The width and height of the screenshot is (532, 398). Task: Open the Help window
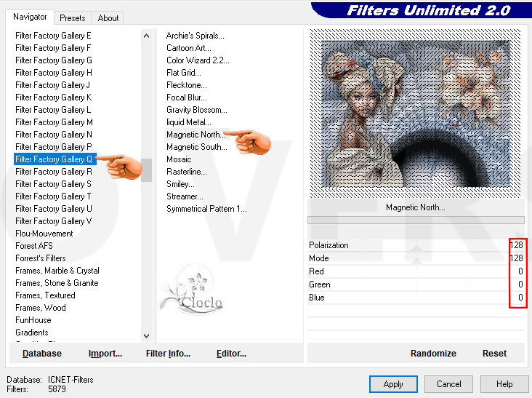pos(504,384)
